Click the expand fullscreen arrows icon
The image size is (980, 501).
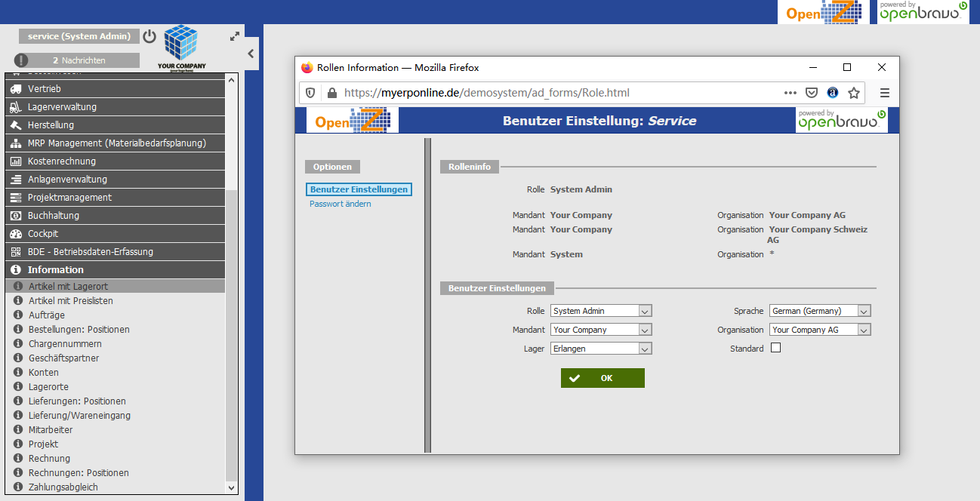(235, 36)
